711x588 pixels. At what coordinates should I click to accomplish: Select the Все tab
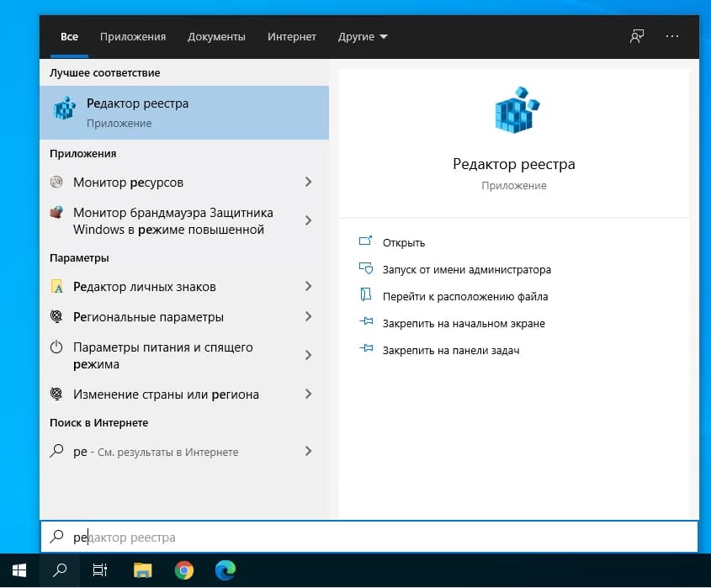coord(69,37)
